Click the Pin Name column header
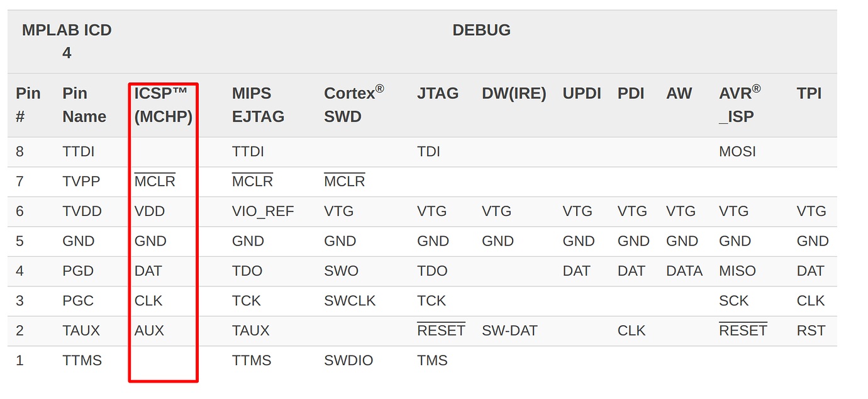The height and width of the screenshot is (399, 868). (84, 105)
